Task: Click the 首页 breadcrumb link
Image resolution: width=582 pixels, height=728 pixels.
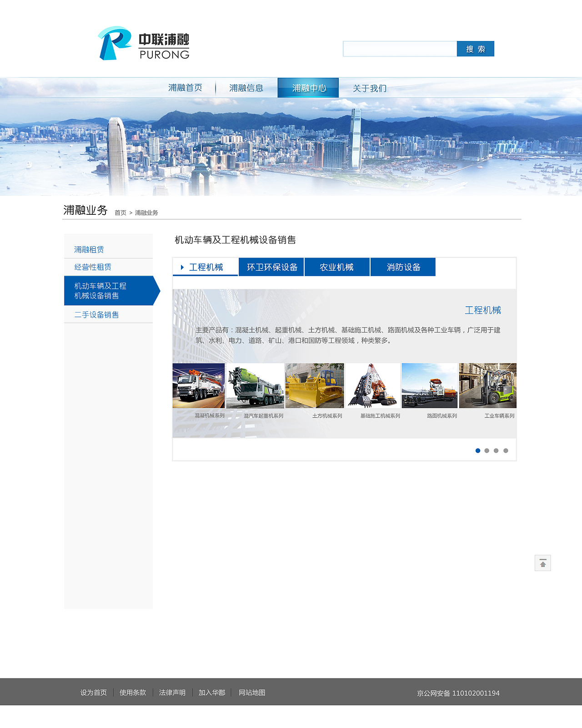Action: 120,212
